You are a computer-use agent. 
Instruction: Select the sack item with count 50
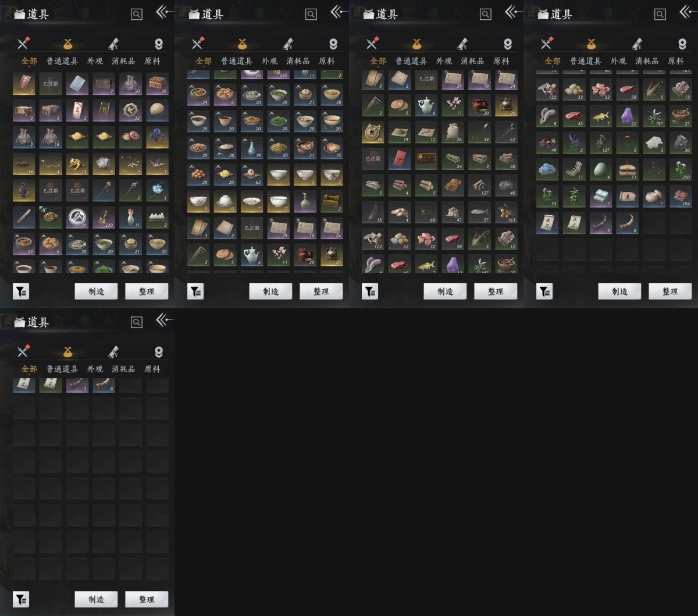131,84
